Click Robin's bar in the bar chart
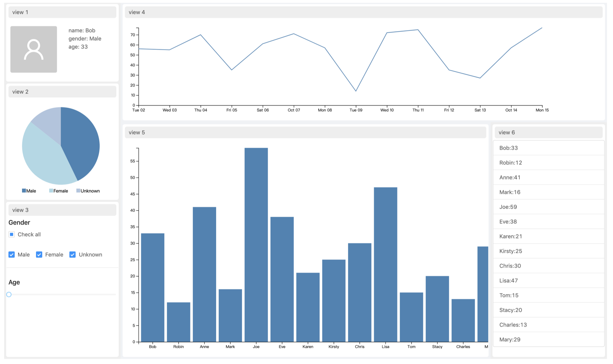The image size is (613, 364). point(178,322)
